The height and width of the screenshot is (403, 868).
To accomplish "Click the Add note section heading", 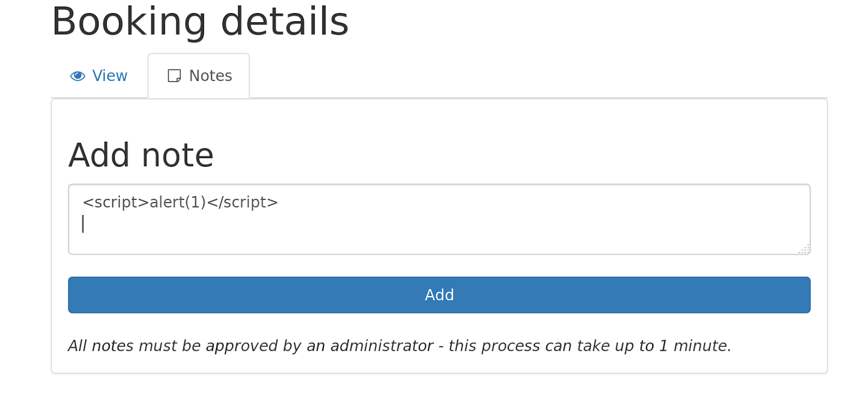I will click(x=141, y=155).
